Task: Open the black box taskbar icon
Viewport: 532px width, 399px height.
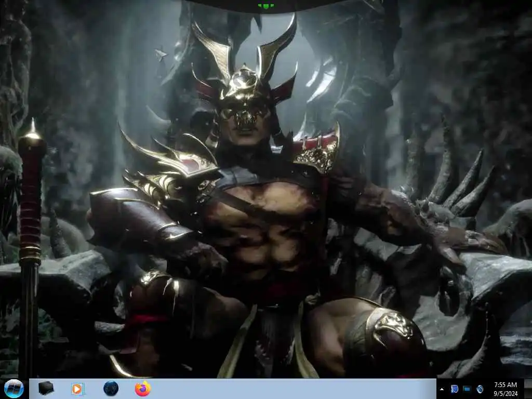Action: tap(46, 388)
